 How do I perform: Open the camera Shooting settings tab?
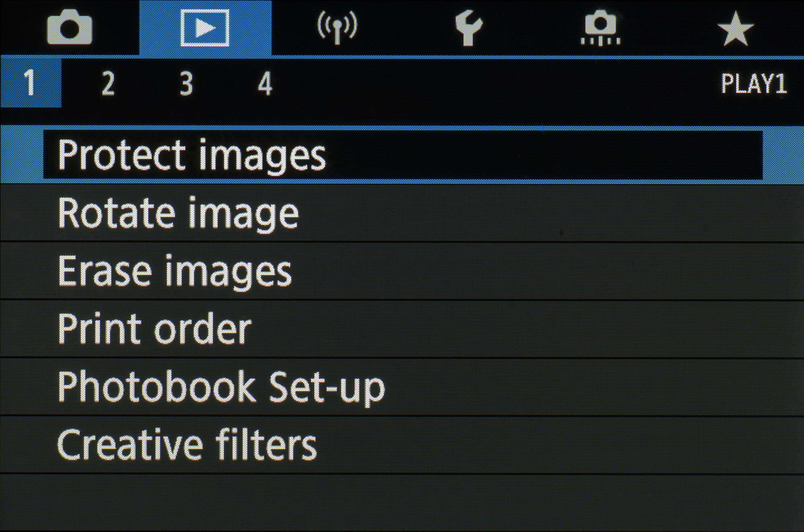pyautogui.click(x=70, y=28)
